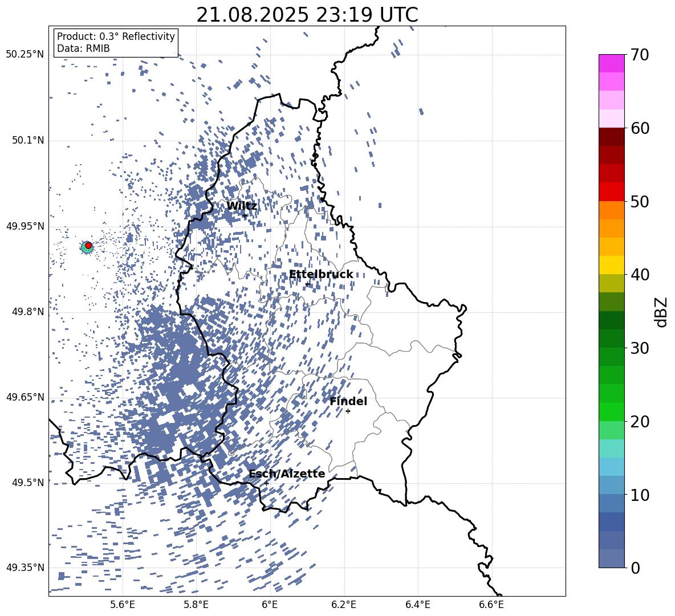Click the 6.2°E longitude label

[x=344, y=605]
